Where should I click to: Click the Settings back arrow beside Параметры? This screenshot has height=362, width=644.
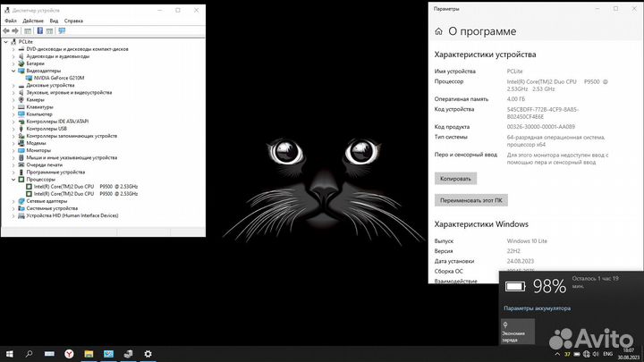pos(438,30)
